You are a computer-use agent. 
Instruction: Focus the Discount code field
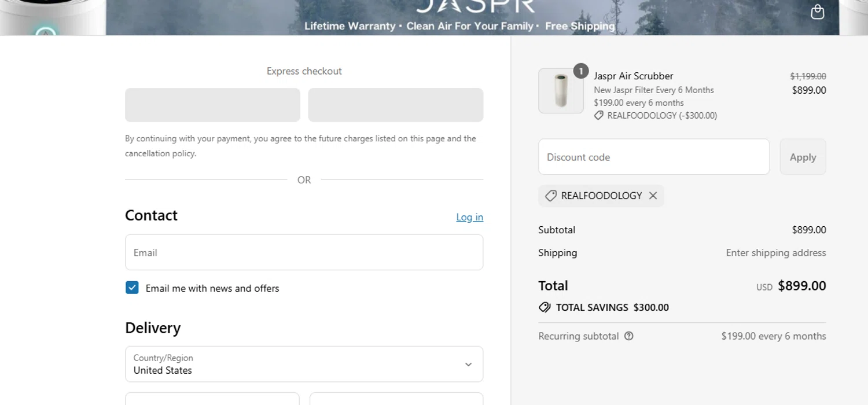(x=654, y=157)
